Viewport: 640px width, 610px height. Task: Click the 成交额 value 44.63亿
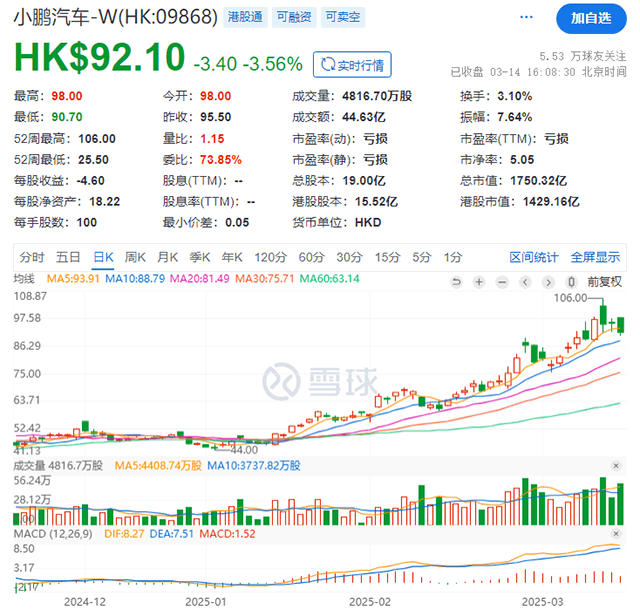coord(364,117)
